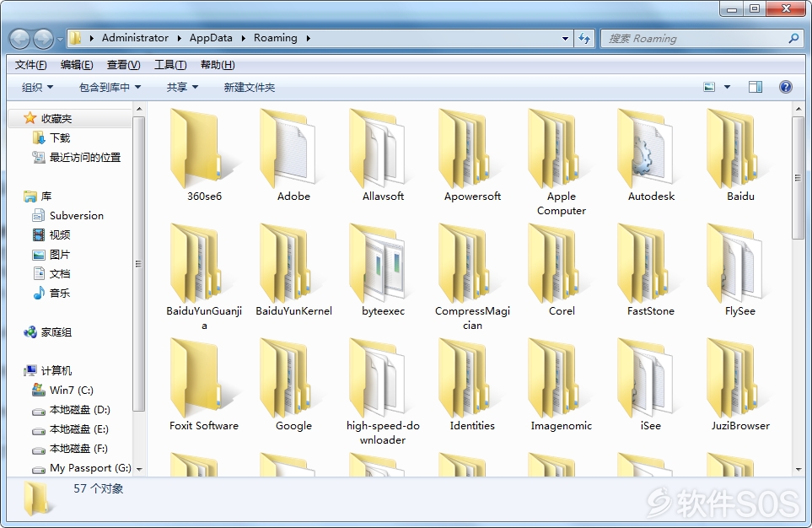Click the file list vertical scrollbar thumb

pos(798,178)
